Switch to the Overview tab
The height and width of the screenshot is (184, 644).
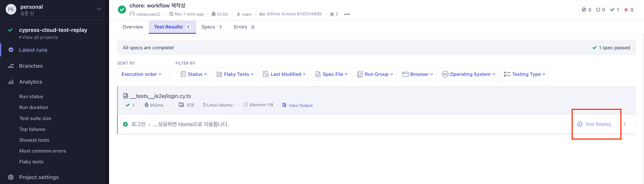click(x=133, y=27)
